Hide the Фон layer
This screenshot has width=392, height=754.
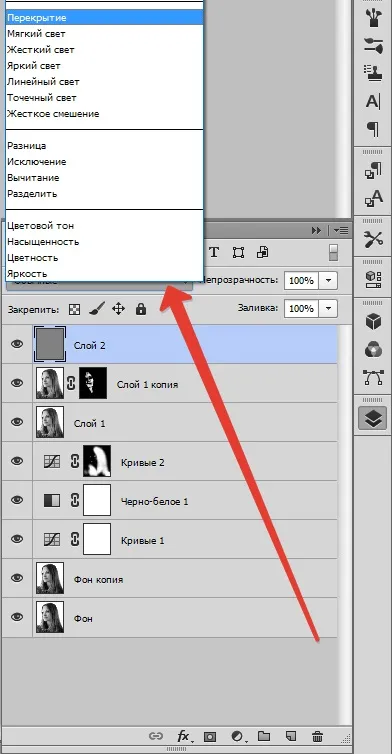[17, 617]
